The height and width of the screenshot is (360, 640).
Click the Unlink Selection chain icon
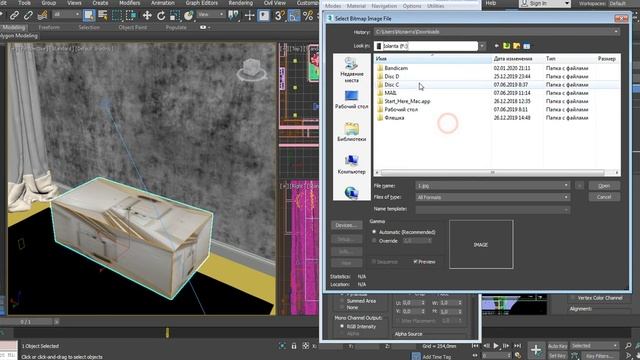28,16
